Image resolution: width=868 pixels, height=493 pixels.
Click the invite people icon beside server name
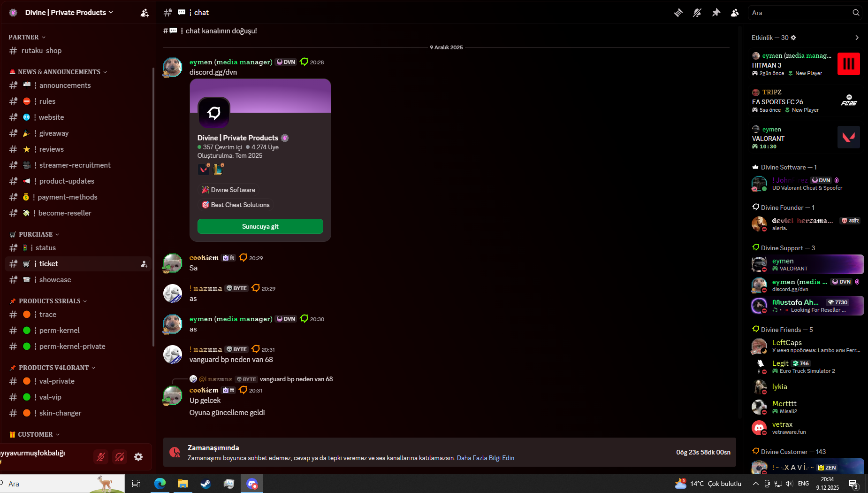pyautogui.click(x=145, y=13)
